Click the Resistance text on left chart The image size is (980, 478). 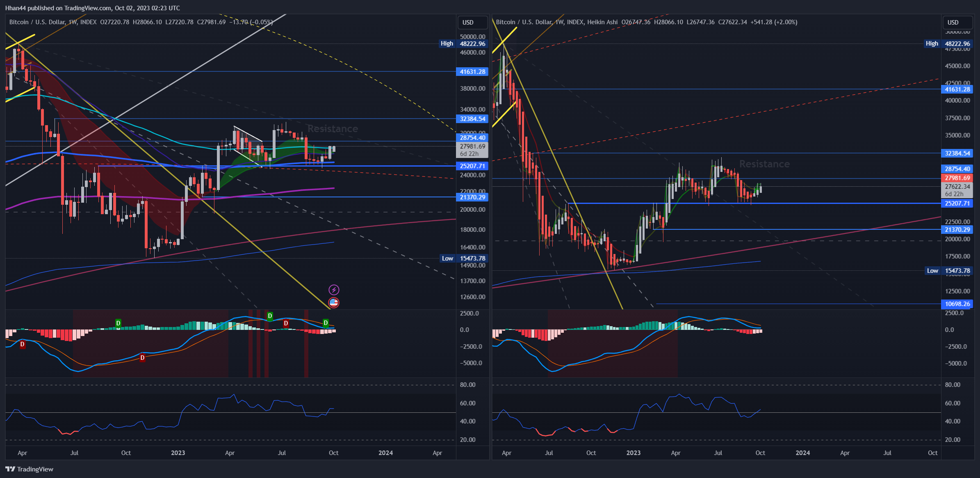click(333, 129)
